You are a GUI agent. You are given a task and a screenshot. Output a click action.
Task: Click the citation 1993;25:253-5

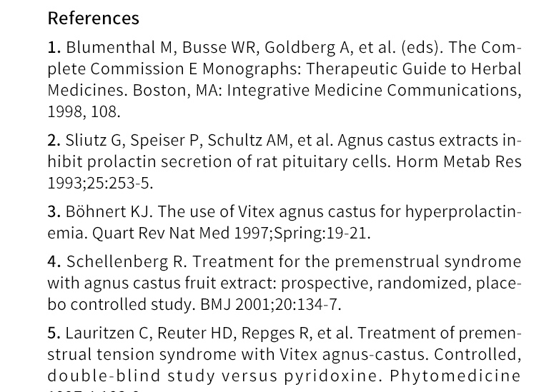coord(100,184)
